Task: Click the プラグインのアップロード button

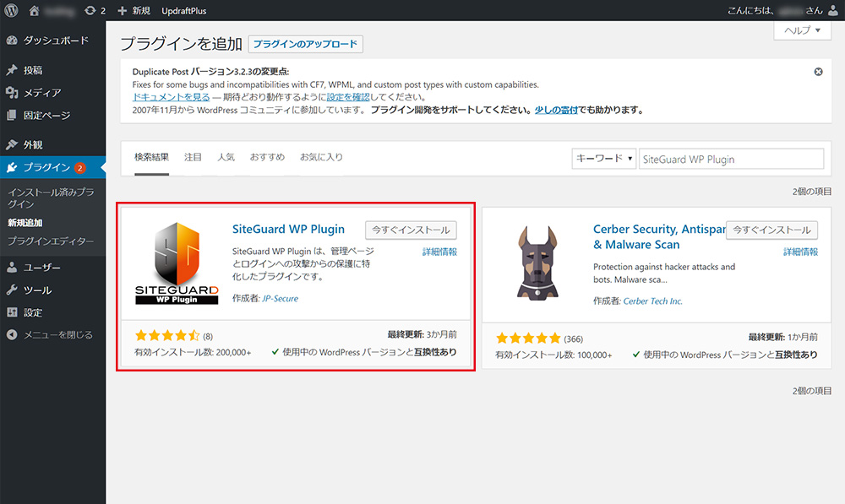Action: (x=306, y=44)
